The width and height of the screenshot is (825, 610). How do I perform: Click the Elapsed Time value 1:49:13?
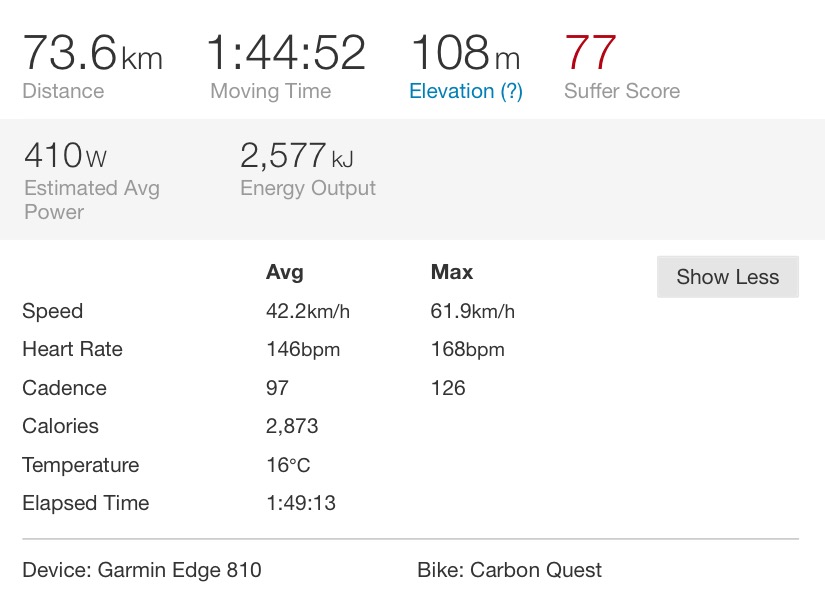coord(301,503)
